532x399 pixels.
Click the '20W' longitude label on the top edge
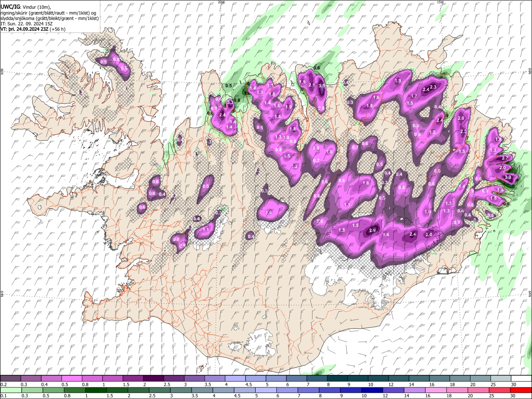(x=222, y=2)
